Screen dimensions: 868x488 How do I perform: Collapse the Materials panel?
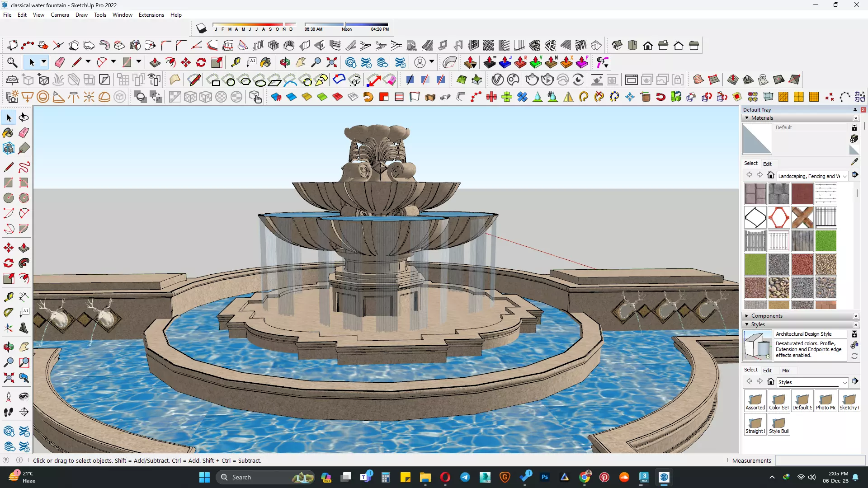(747, 118)
